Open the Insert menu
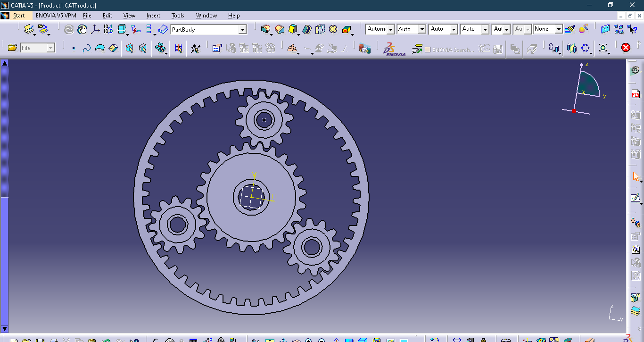This screenshot has height=342, width=644. [153, 16]
